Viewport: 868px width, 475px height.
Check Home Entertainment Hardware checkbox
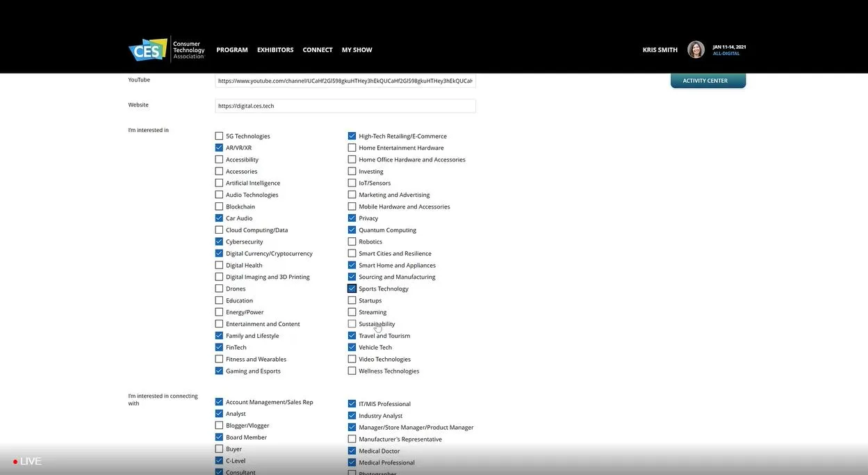(x=352, y=147)
